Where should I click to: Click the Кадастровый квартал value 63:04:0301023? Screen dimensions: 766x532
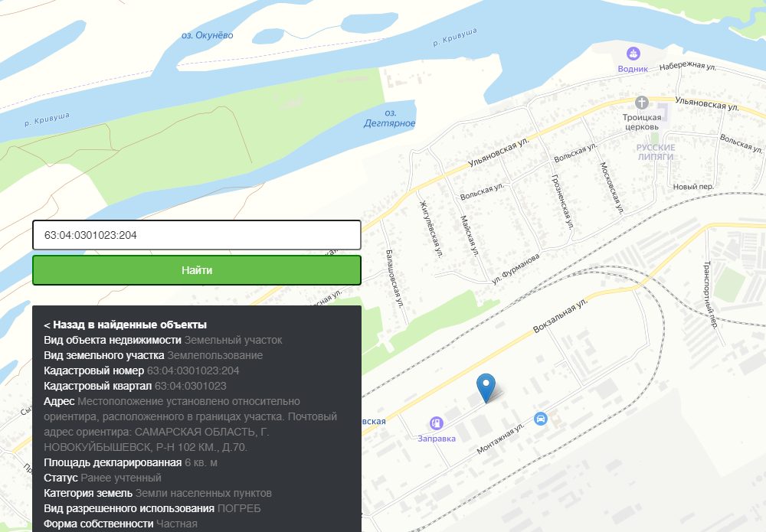pyautogui.click(x=191, y=386)
